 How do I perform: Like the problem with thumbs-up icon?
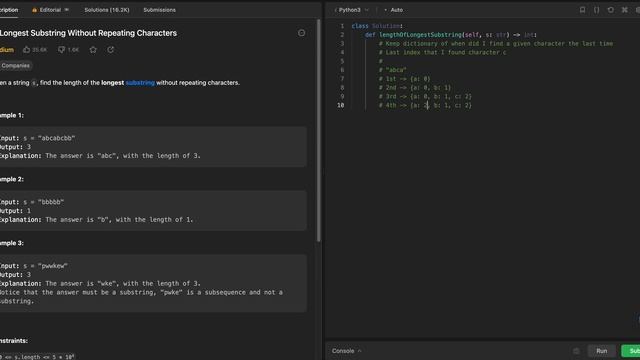click(x=35, y=50)
